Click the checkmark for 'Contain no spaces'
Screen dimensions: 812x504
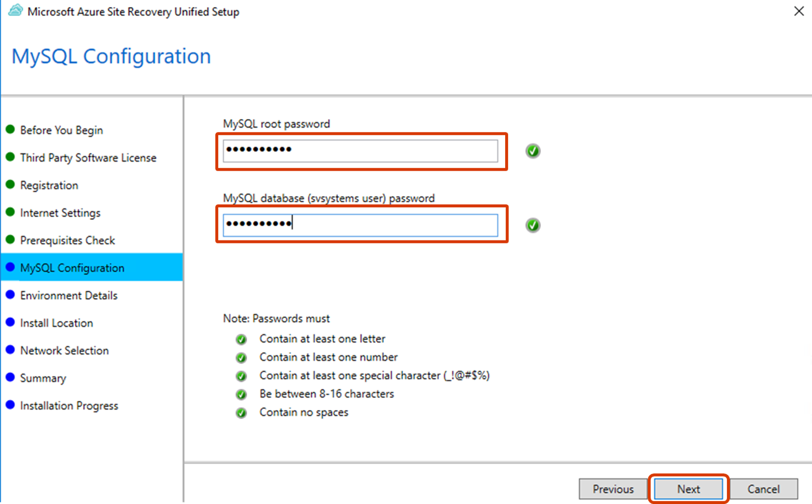click(x=241, y=413)
